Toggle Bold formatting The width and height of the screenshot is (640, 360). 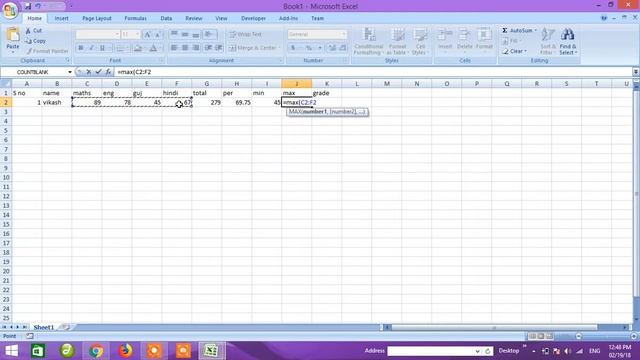pos(81,48)
